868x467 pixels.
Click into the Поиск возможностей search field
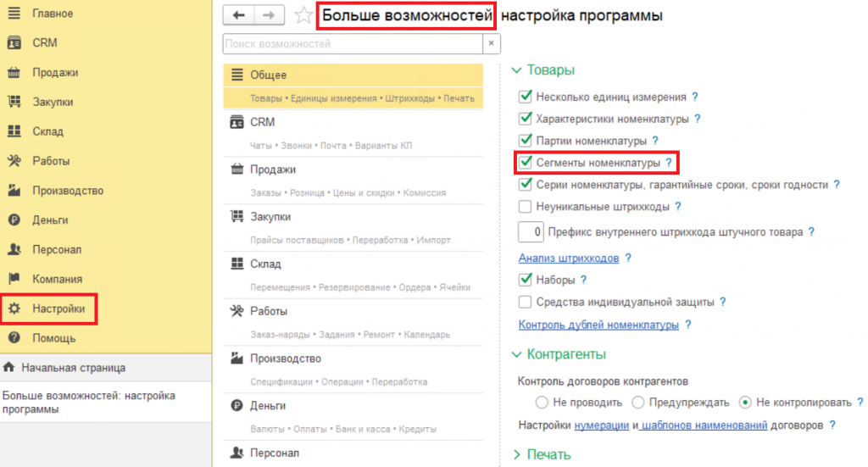[353, 44]
